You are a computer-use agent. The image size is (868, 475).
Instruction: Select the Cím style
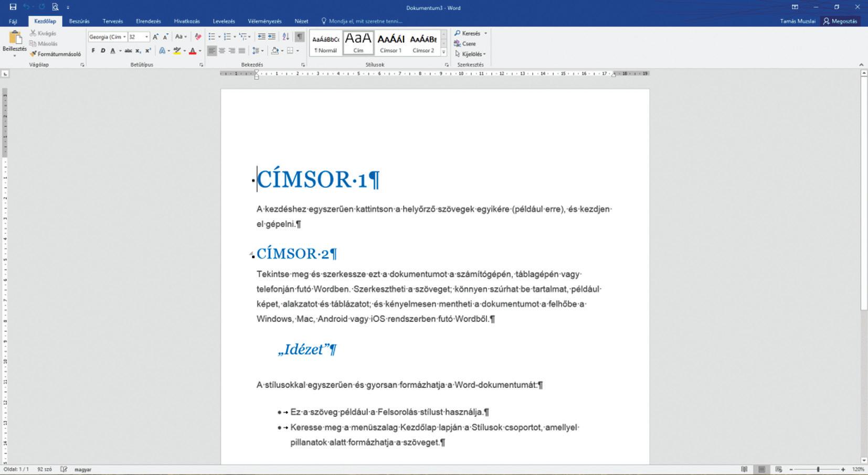tap(358, 42)
